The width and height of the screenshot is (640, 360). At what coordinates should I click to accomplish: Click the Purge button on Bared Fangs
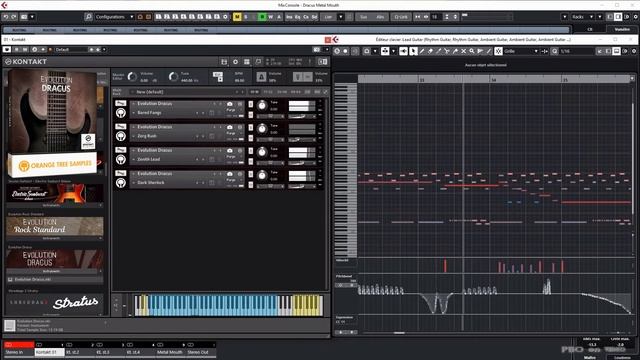231,110
